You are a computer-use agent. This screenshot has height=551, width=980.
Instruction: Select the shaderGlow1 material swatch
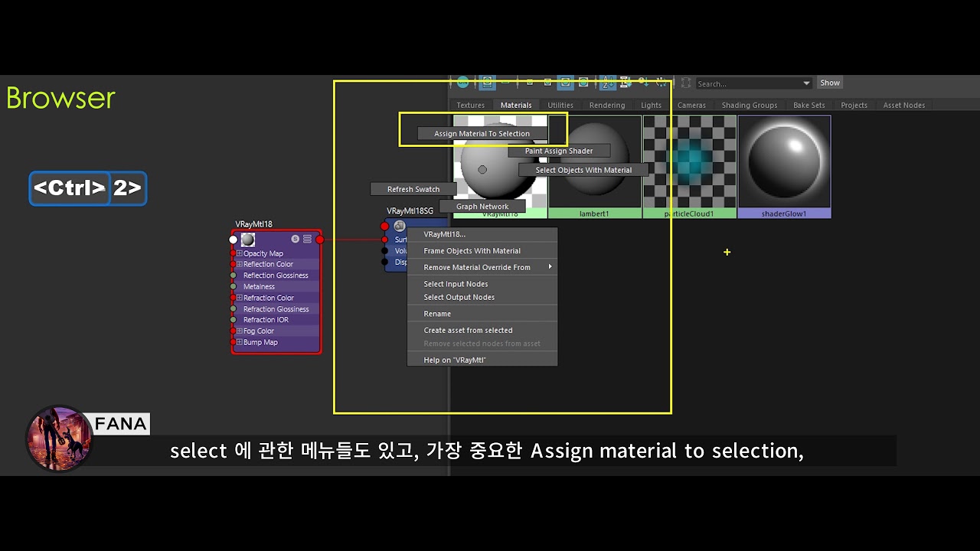pyautogui.click(x=784, y=167)
